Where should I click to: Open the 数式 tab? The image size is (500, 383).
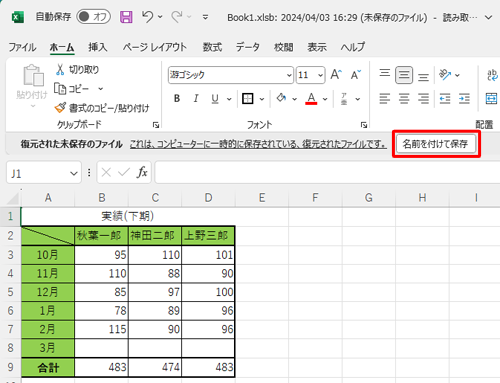click(212, 47)
